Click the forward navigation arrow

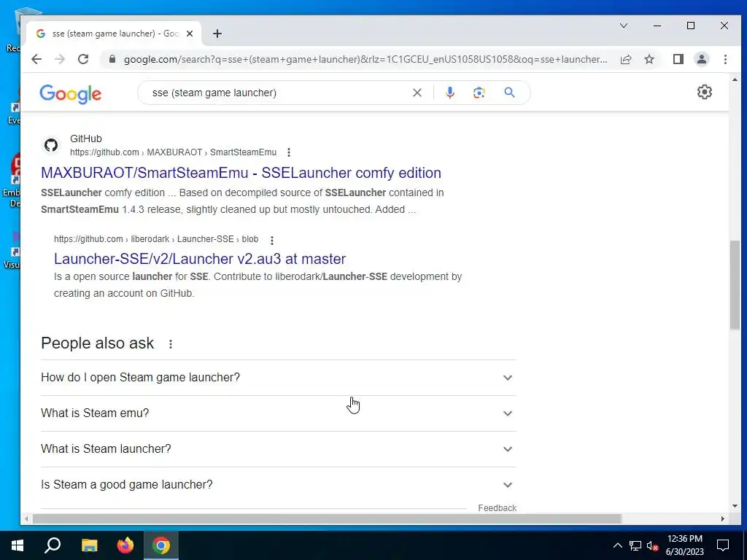tap(60, 59)
